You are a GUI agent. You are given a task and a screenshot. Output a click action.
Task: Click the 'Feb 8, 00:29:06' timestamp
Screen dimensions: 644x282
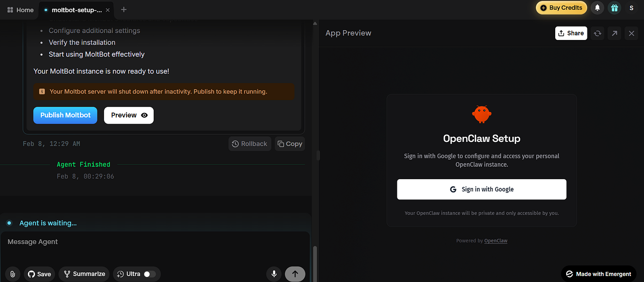point(86,176)
